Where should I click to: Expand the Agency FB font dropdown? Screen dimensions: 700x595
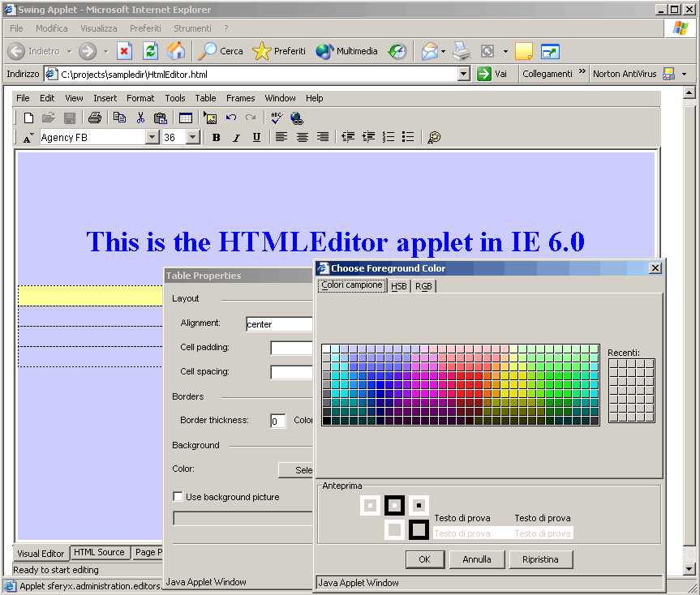pos(152,138)
